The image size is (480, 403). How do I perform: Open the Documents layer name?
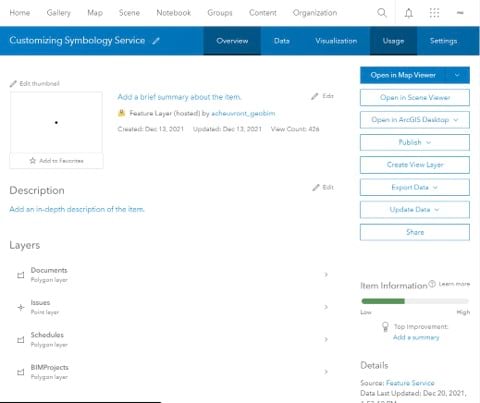pos(49,270)
